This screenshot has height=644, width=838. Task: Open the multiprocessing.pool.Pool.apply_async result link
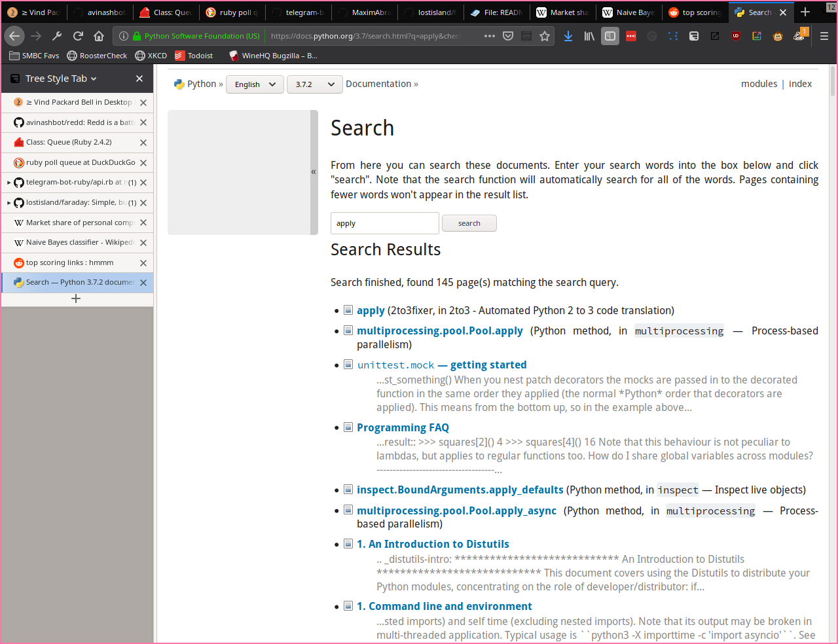[x=456, y=510]
